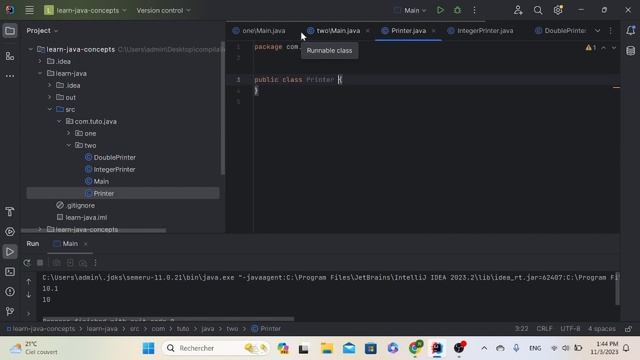Stop the running process

click(x=40, y=263)
